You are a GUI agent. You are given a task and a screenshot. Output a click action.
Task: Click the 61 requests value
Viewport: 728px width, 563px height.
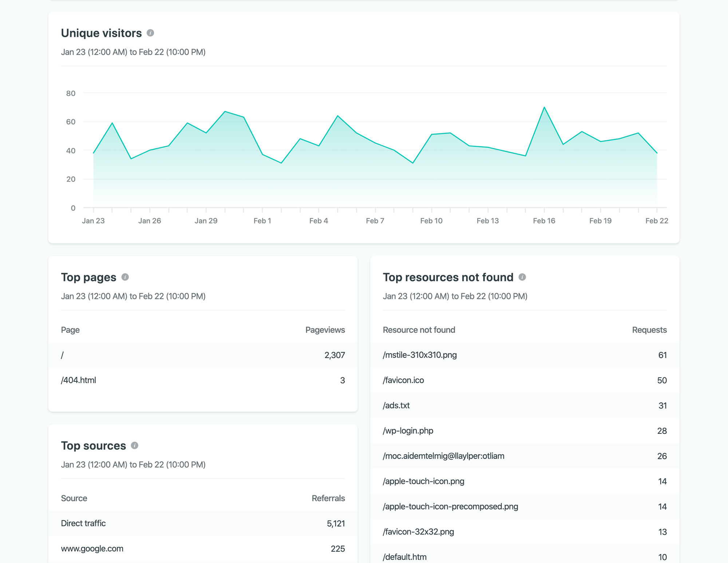(662, 355)
